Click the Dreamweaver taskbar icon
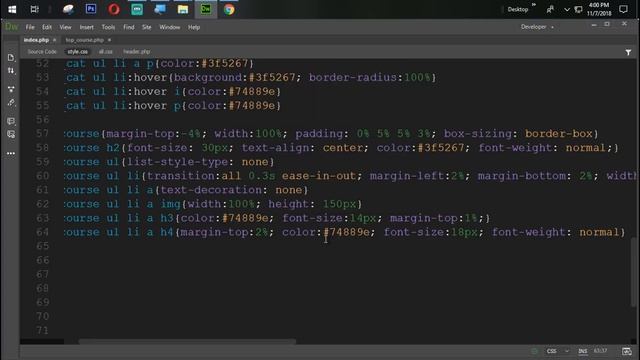The height and width of the screenshot is (360, 640). (x=206, y=9)
